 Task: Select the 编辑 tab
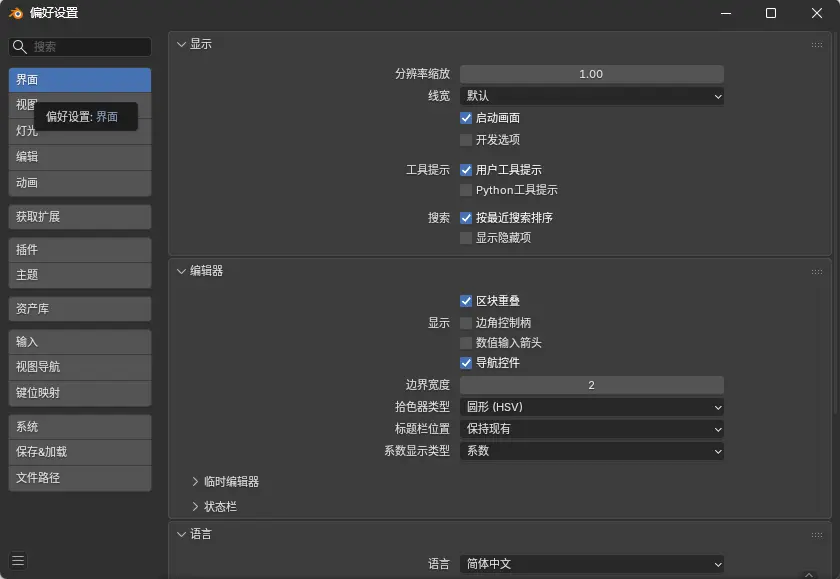(80, 157)
